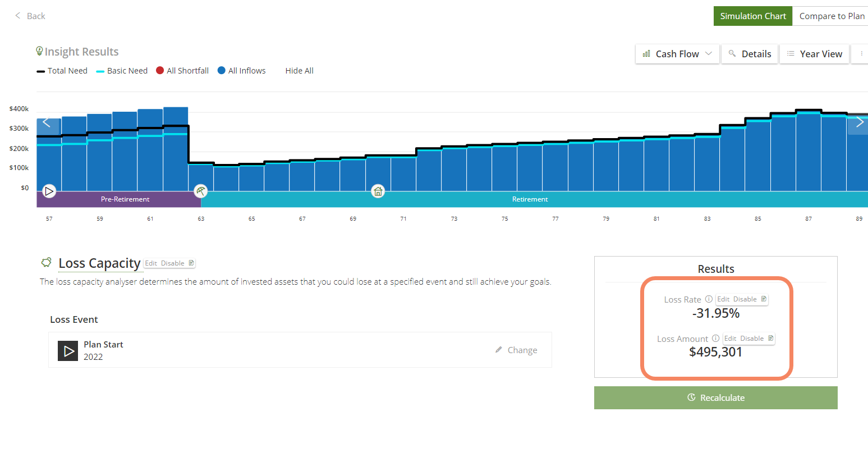Click the Results panel heading
Viewport: 868px width, 457px height.
(716, 269)
